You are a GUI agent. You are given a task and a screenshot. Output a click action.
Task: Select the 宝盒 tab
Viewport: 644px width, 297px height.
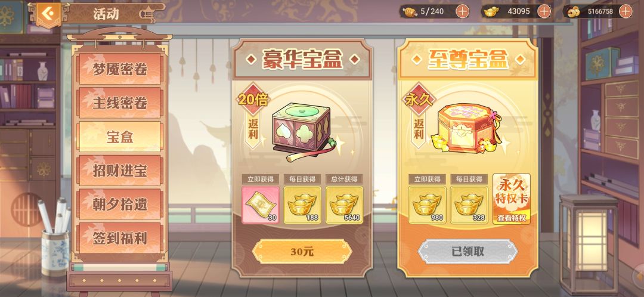pos(120,137)
